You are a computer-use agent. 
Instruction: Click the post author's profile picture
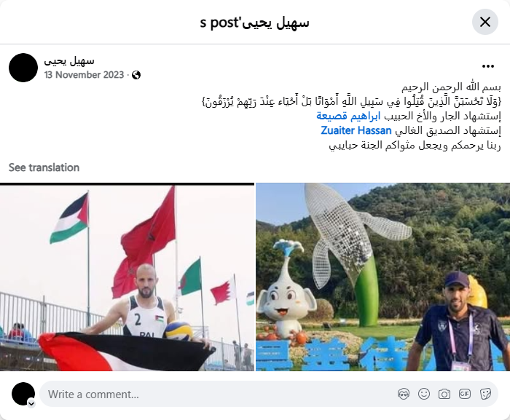point(23,68)
